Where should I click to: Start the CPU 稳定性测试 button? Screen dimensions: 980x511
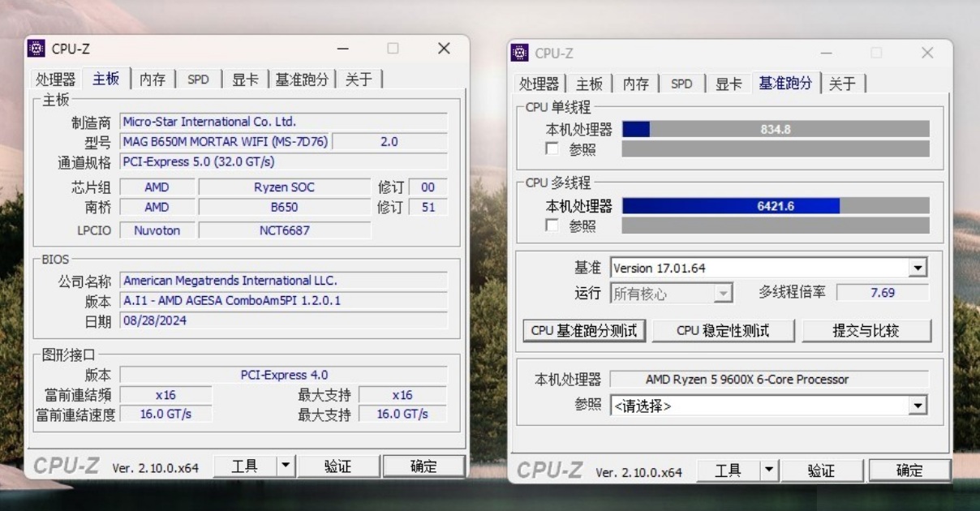pos(723,331)
